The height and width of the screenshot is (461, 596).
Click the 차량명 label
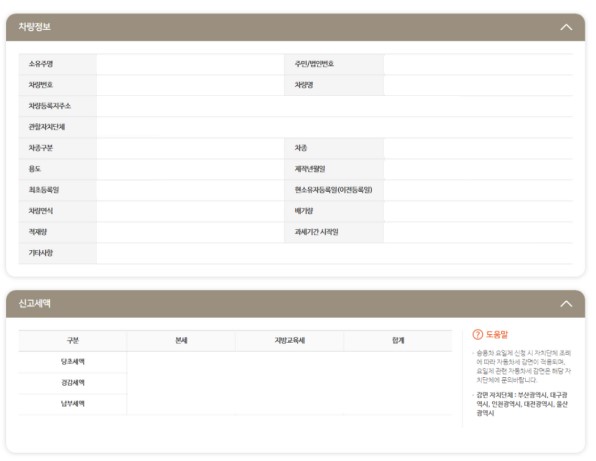click(x=304, y=85)
